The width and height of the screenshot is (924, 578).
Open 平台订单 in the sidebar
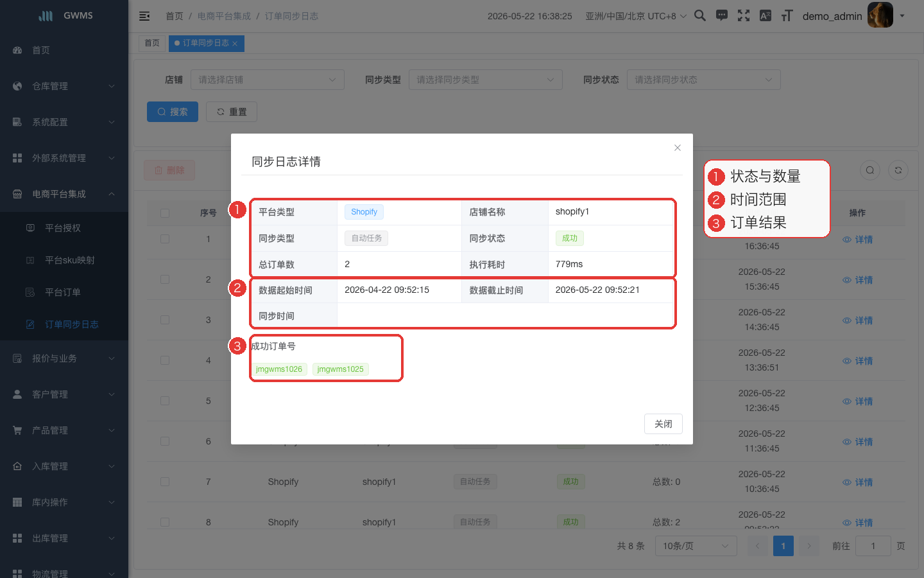pos(64,292)
